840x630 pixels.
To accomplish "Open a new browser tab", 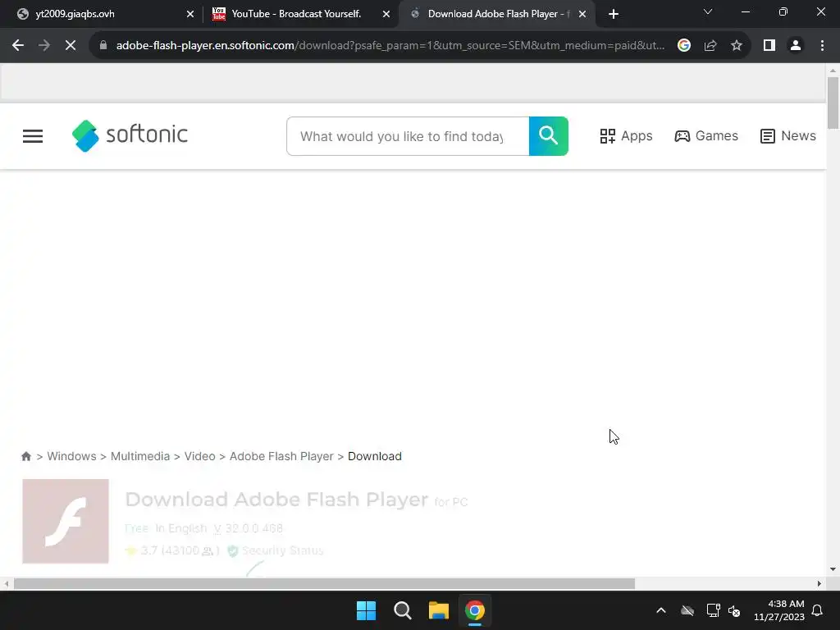I will [x=614, y=14].
